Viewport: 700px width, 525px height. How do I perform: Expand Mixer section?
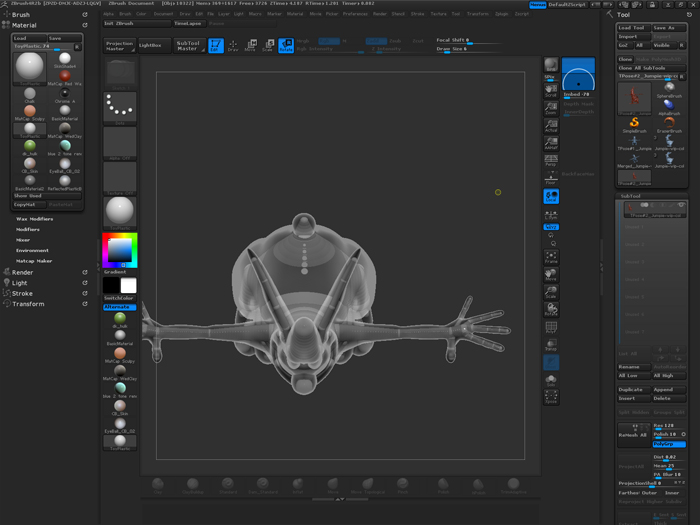point(23,240)
